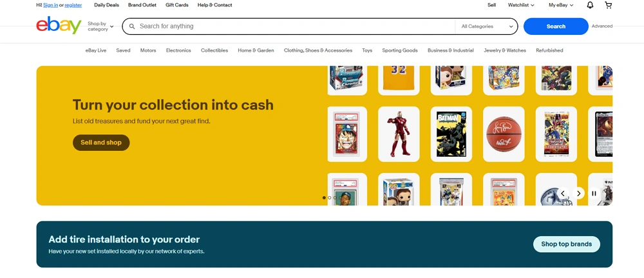Open the yellow number 32 jersey thumbnail
Screen dimensions: 644x278
(x=399, y=80)
